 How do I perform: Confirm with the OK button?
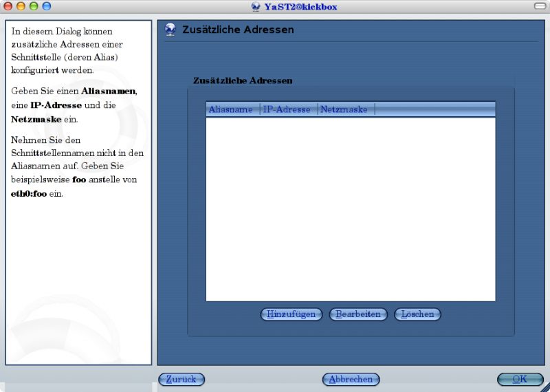point(520,379)
